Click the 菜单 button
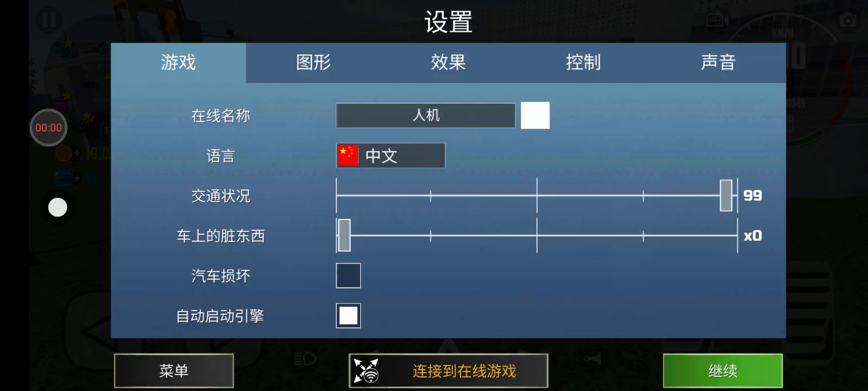Viewport: 868px width, 391px height. [x=174, y=371]
